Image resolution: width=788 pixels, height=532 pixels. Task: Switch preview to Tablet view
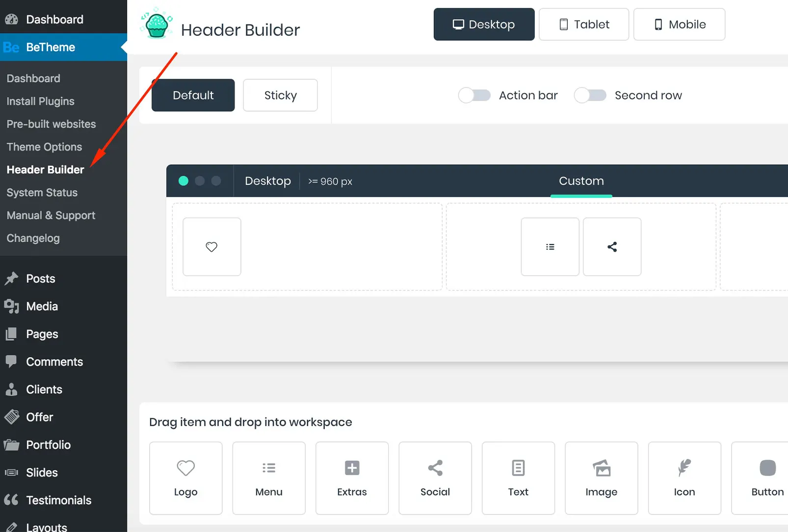click(583, 24)
